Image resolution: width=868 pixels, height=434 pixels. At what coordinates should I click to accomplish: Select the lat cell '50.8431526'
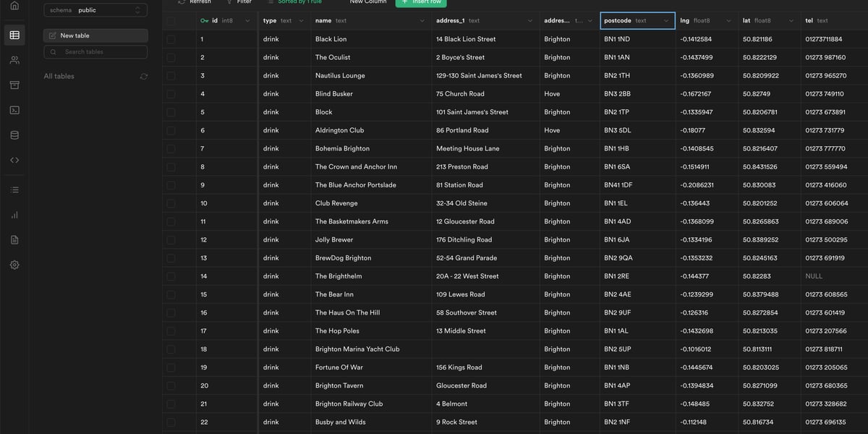tap(770, 166)
